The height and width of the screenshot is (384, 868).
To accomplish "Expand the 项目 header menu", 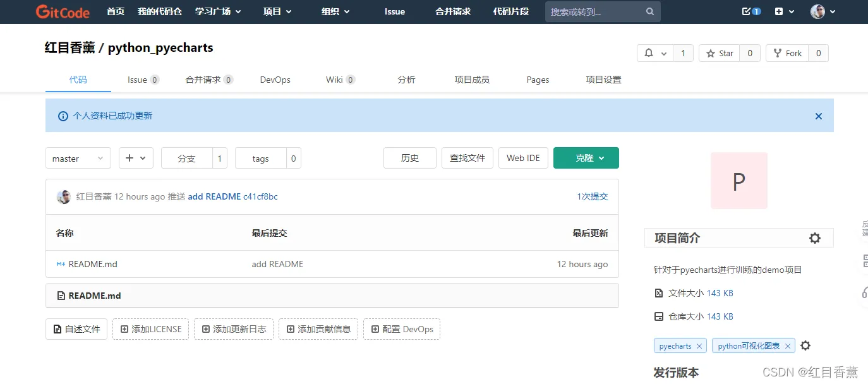I will click(277, 11).
